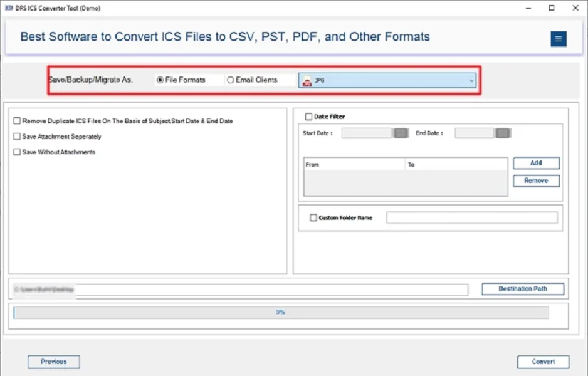Open the Start Date calendar picker

pos(401,133)
